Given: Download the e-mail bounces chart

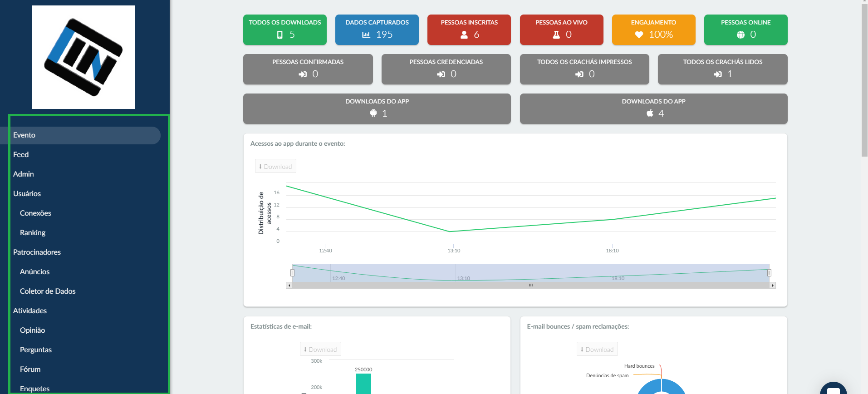Looking at the screenshot, I should (x=597, y=349).
